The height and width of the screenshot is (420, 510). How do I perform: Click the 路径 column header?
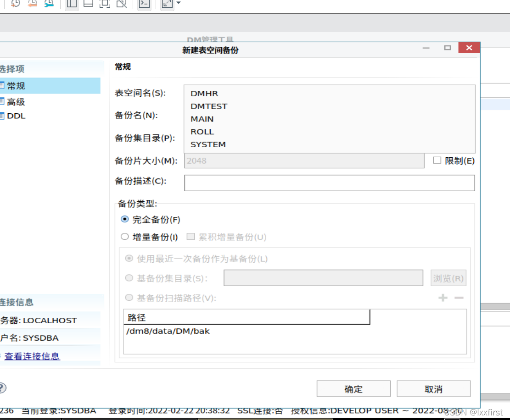(247, 317)
